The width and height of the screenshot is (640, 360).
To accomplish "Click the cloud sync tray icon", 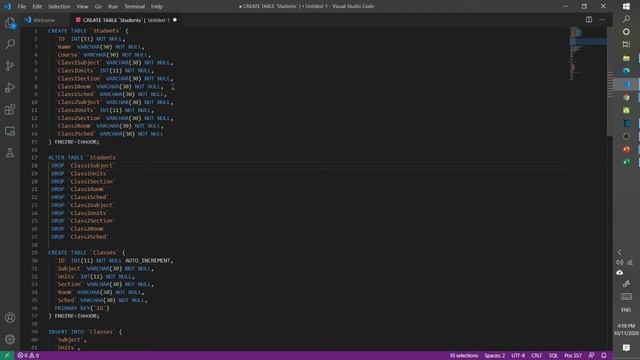I will (x=620, y=272).
